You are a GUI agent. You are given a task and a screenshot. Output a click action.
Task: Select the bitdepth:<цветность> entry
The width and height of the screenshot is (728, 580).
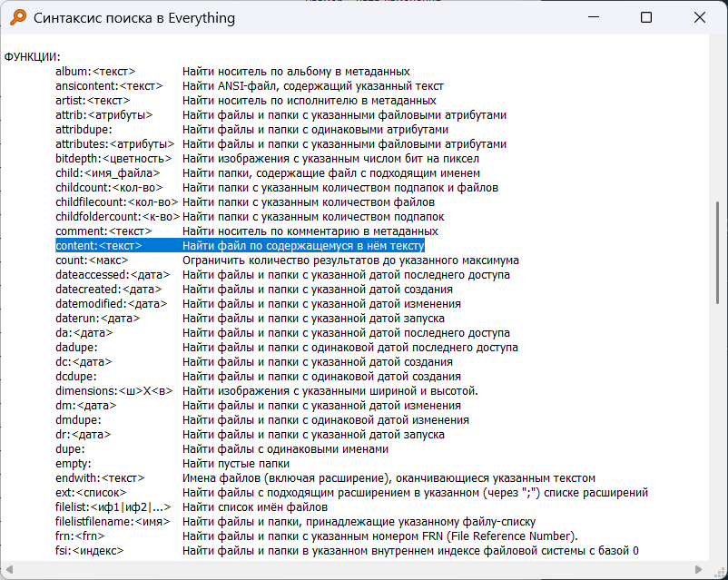113,158
